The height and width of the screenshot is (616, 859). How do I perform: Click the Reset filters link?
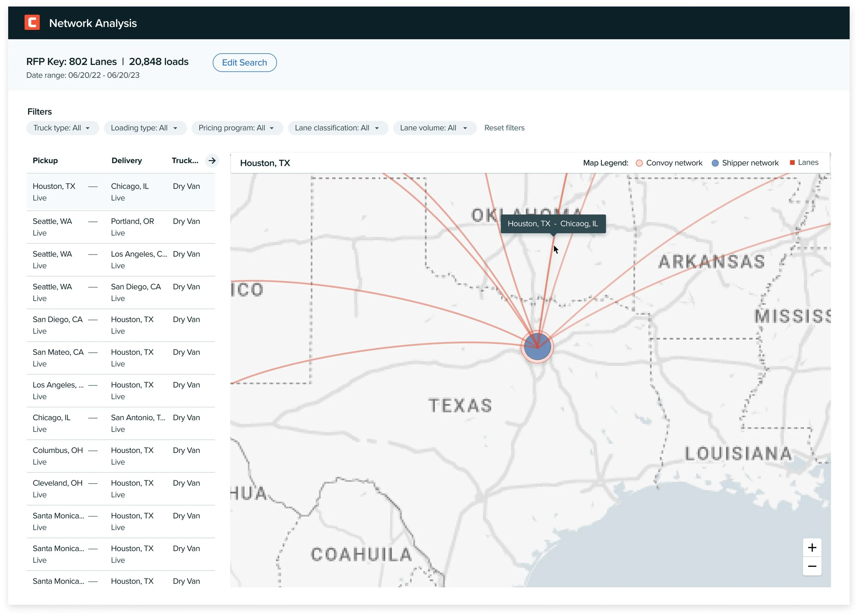504,128
